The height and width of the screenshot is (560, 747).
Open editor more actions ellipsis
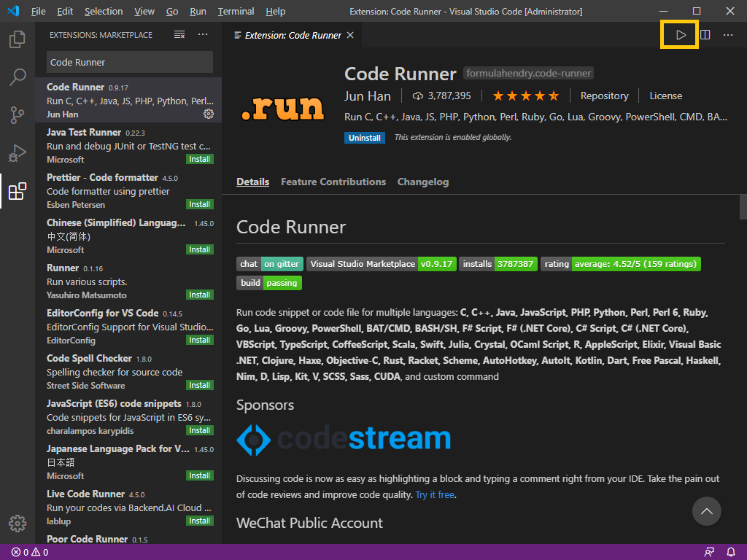click(x=728, y=35)
